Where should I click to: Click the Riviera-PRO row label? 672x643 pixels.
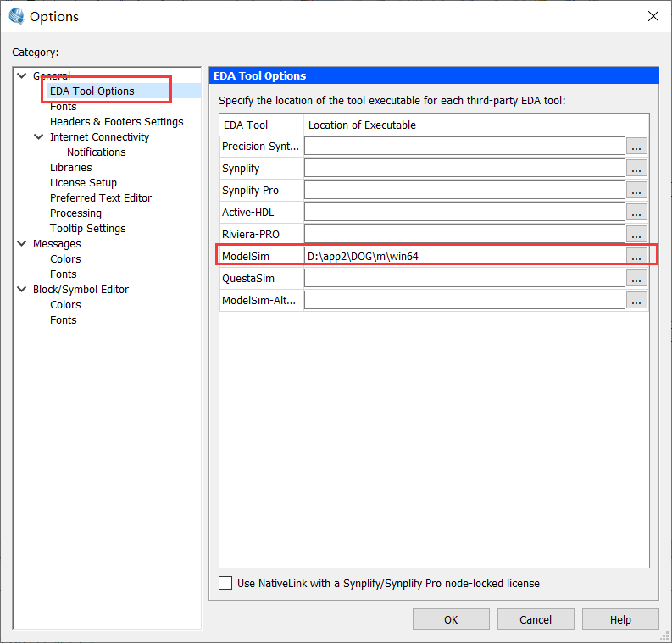tap(251, 235)
